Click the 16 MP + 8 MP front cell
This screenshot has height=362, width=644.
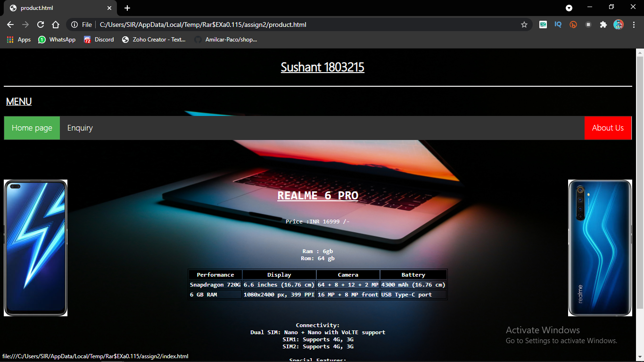click(x=348, y=295)
